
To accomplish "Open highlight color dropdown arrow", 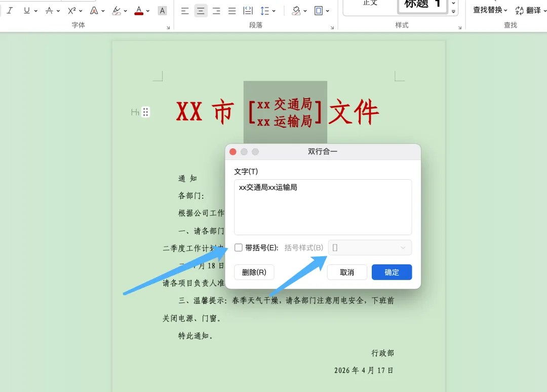I will click(x=125, y=11).
